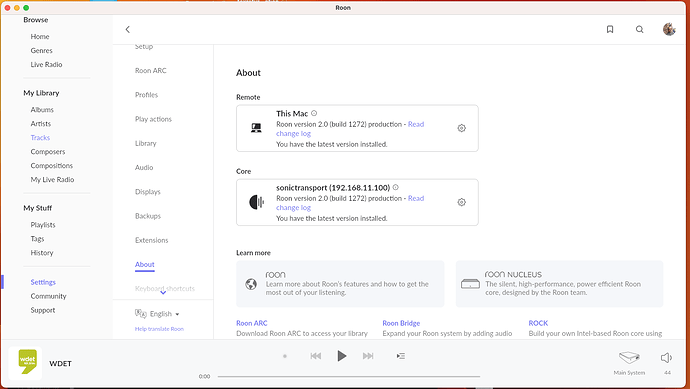This screenshot has width=690, height=389.
Task: Skip to previous track
Action: click(x=316, y=356)
